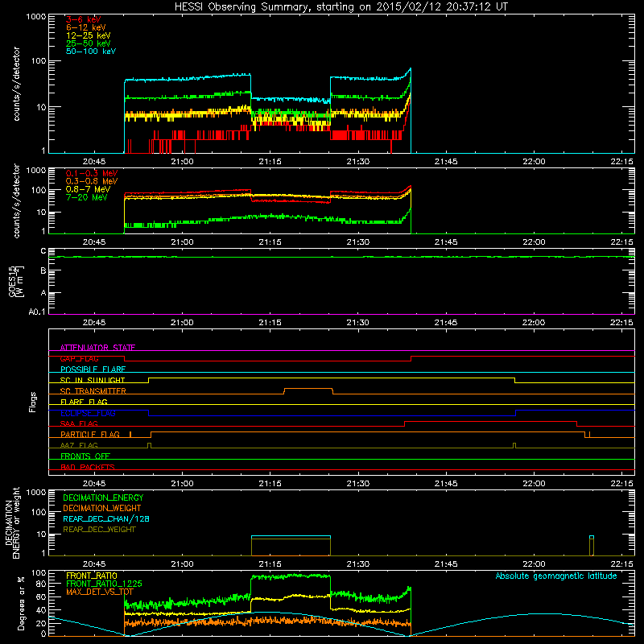Click the rear decimation spike near 22:10
Screen dimensions: 644x644
click(x=592, y=546)
